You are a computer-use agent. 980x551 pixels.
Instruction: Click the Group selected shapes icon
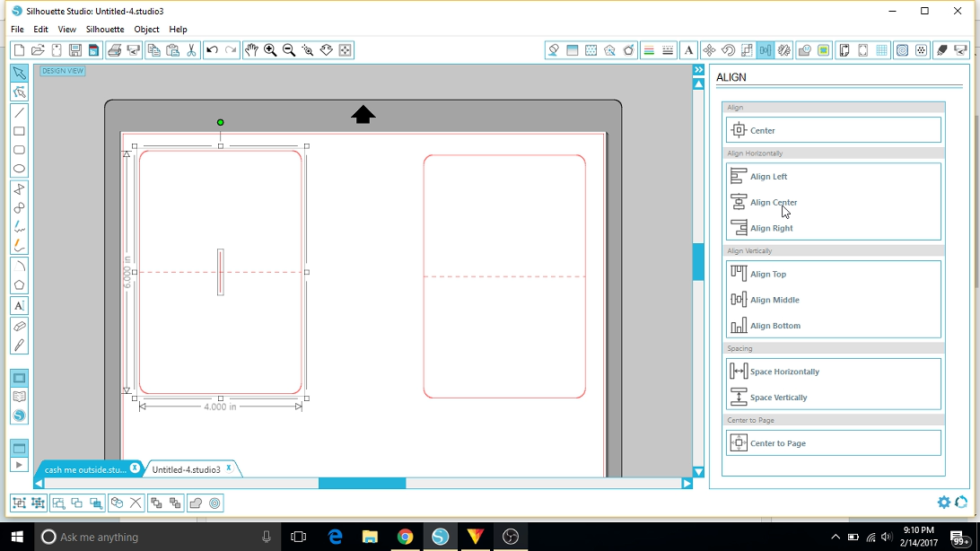tap(20, 503)
